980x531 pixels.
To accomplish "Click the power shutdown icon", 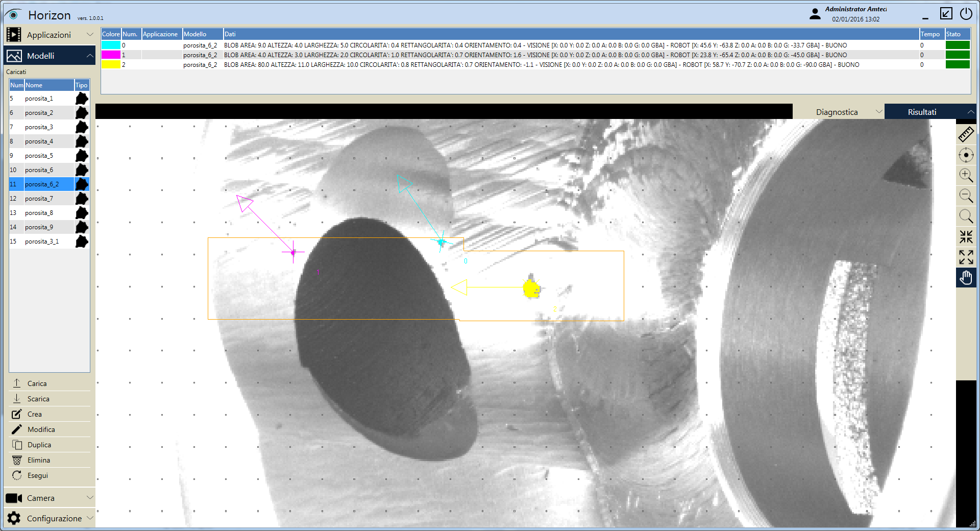I will [x=966, y=14].
